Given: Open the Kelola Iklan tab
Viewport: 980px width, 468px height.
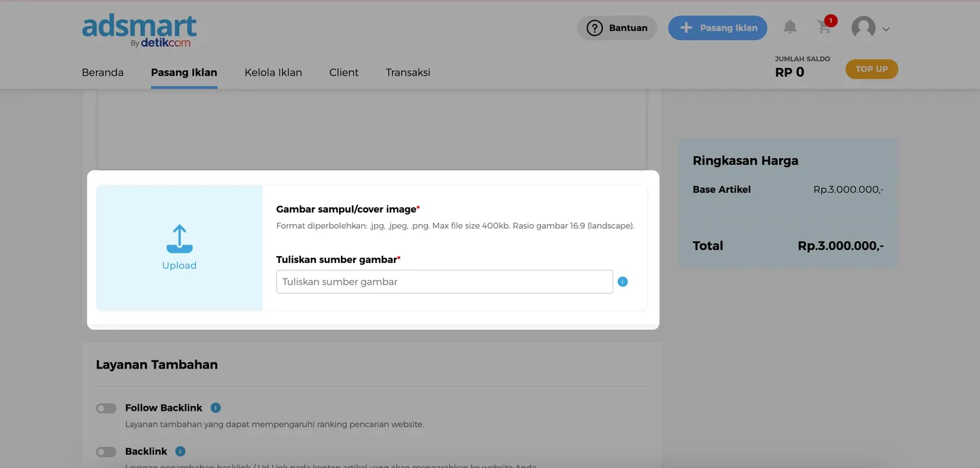Looking at the screenshot, I should [273, 72].
